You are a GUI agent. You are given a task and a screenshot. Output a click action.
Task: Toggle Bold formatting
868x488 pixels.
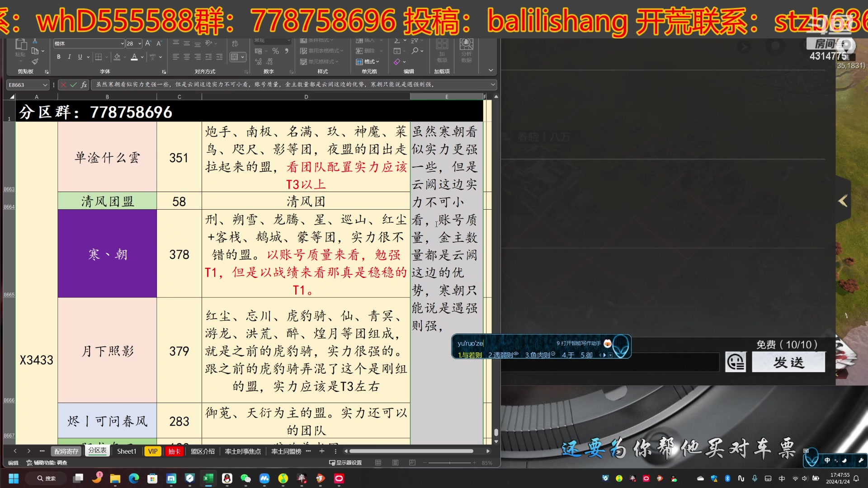pos(58,57)
